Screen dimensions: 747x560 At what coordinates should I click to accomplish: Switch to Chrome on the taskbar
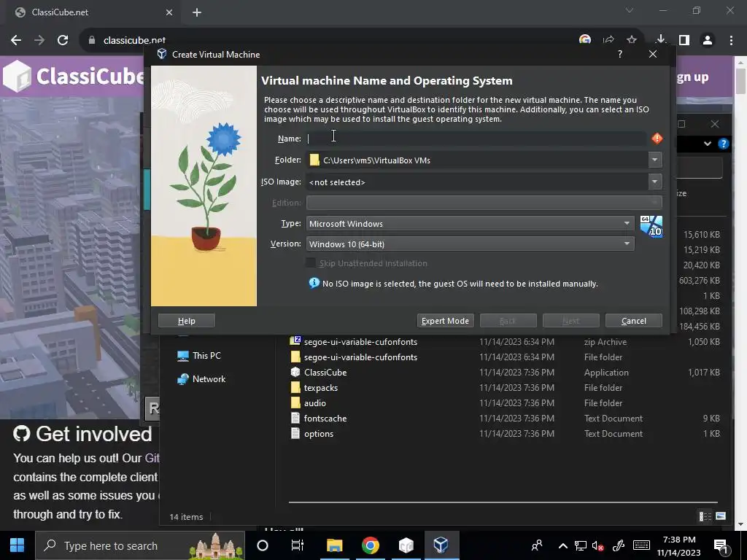point(370,545)
